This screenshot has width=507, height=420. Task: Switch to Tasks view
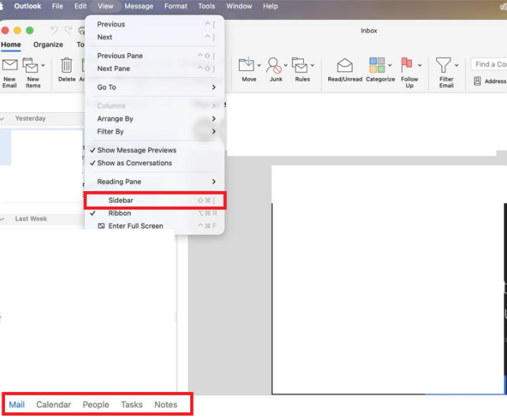click(x=132, y=404)
